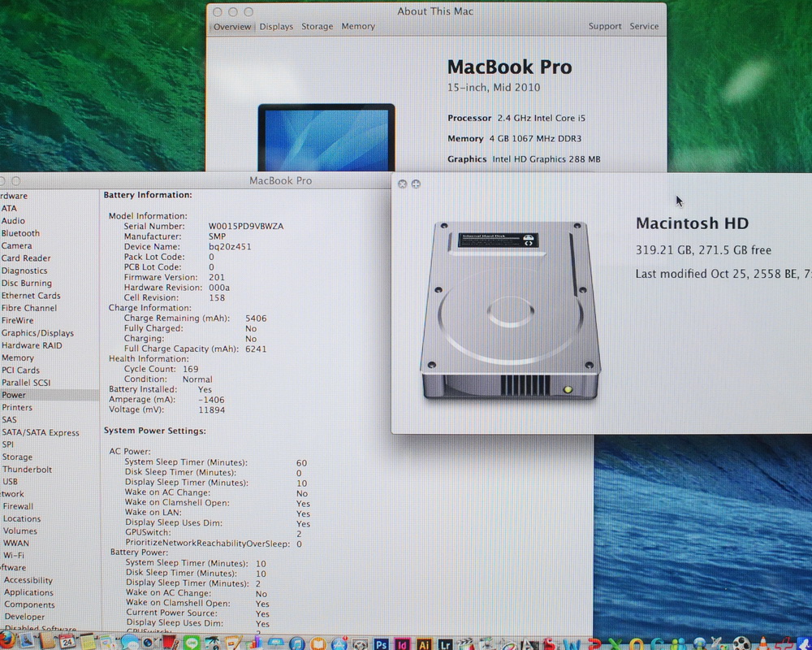The width and height of the screenshot is (812, 650).
Task: Open iTunes from the Dock
Action: [296, 643]
